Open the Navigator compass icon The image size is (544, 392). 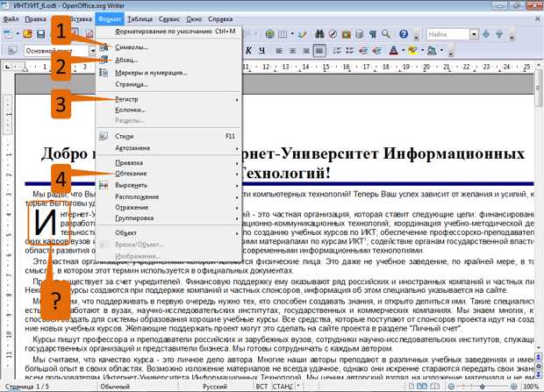tap(333, 34)
